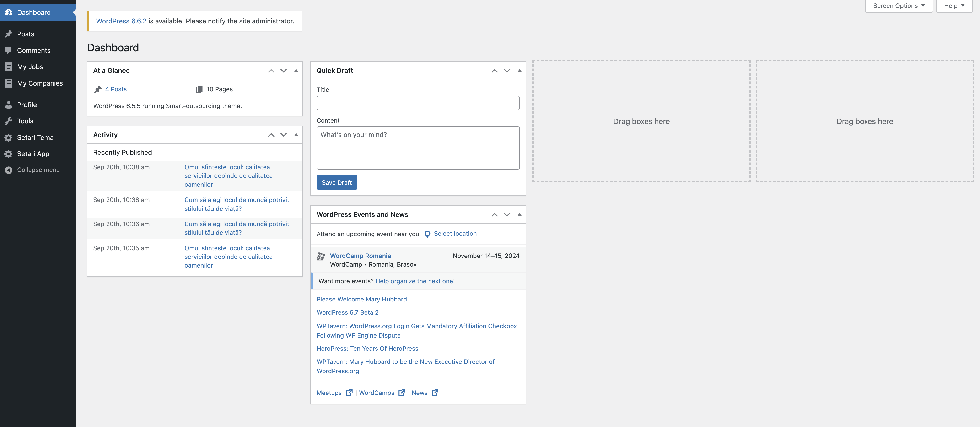Move Quick Draft box down
This screenshot has width=980, height=427.
[507, 71]
